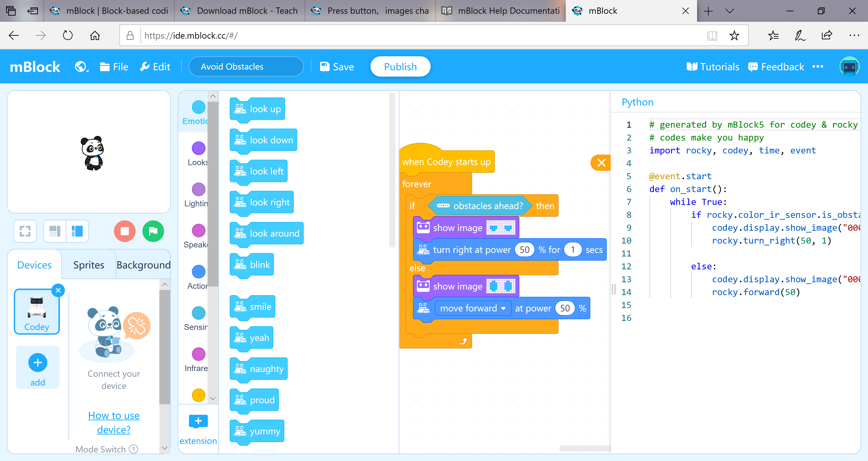Open the more options ellipsis in header
This screenshot has height=461, width=868.
tap(818, 67)
